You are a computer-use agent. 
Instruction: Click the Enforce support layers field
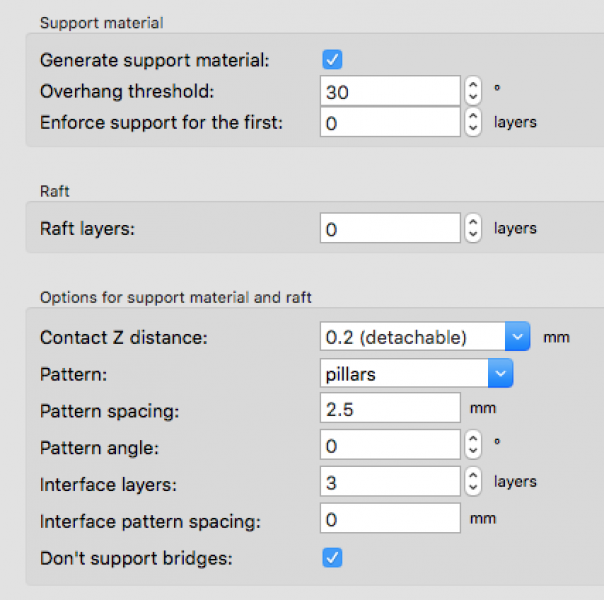(390, 123)
